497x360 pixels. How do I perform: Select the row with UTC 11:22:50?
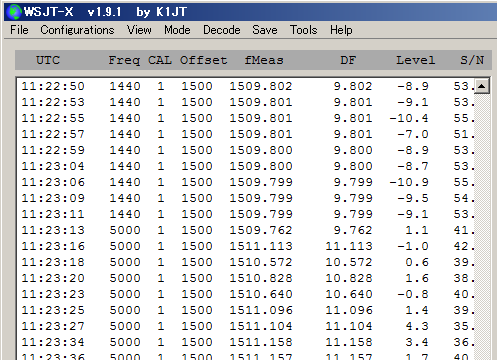pos(247,86)
